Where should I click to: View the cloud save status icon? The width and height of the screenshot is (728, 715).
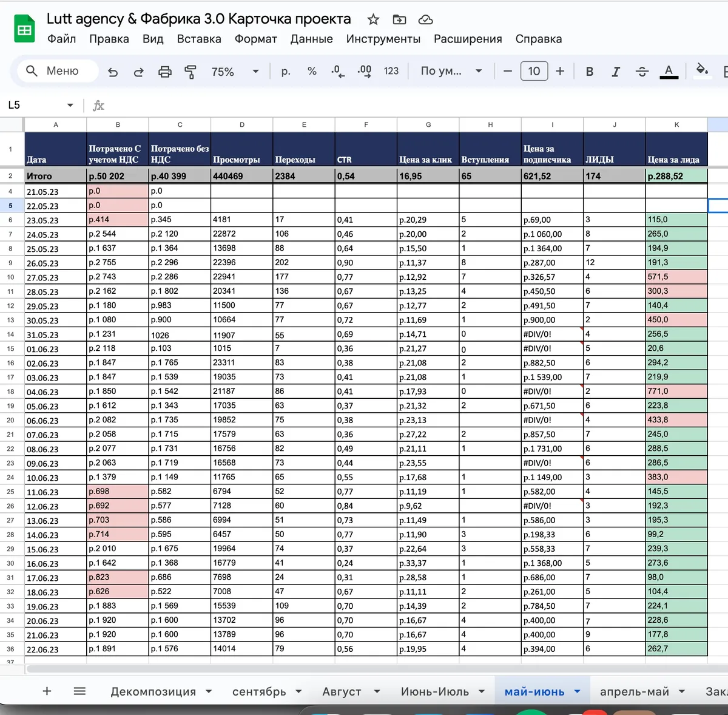coord(426,19)
